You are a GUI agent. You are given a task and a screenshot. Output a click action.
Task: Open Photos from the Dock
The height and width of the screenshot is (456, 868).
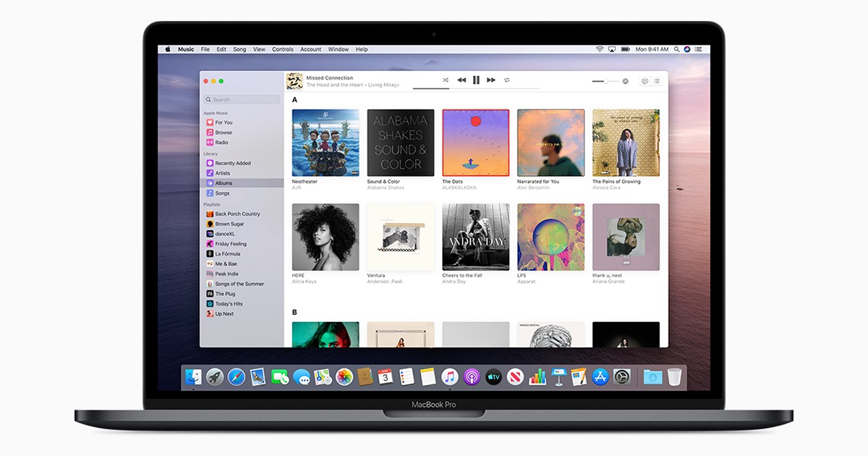click(x=344, y=376)
